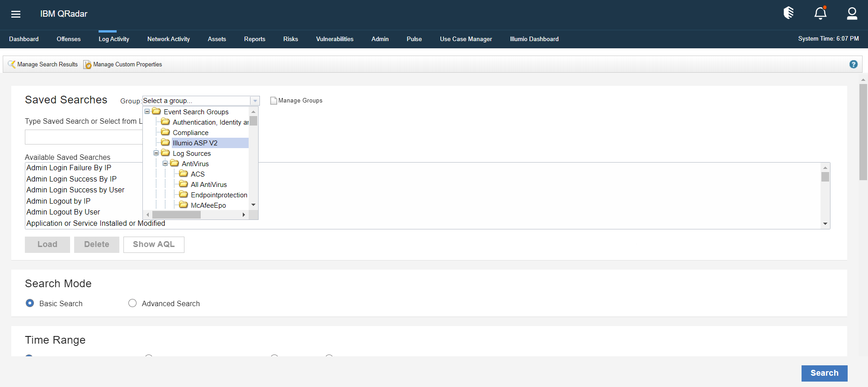The image size is (868, 387).
Task: Click the AntiVirus folder icon
Action: click(175, 163)
